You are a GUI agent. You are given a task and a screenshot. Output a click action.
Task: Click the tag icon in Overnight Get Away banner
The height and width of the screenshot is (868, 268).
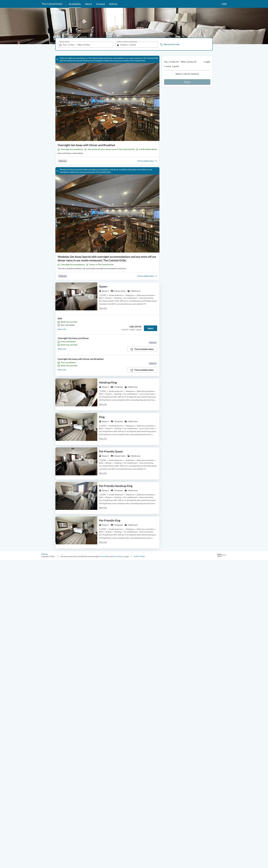click(57, 59)
